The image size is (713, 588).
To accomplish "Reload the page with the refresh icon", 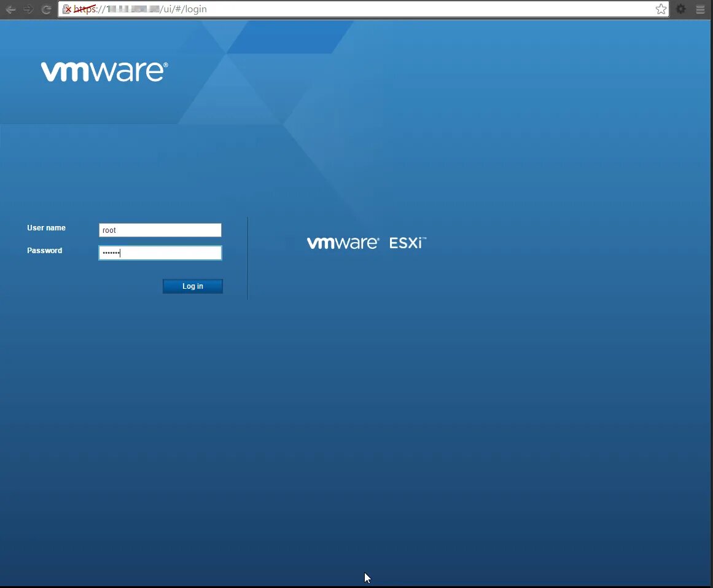I will click(46, 9).
